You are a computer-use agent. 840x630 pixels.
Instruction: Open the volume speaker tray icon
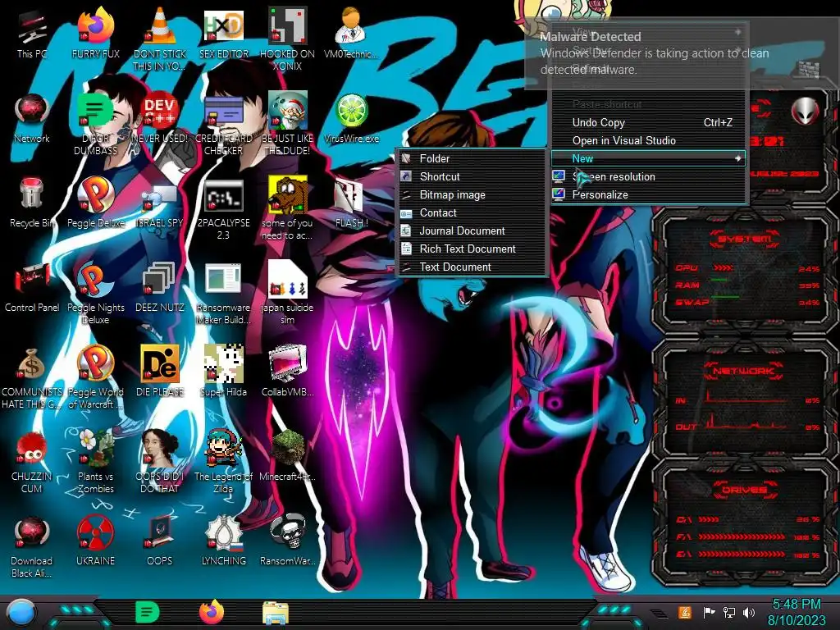749,612
